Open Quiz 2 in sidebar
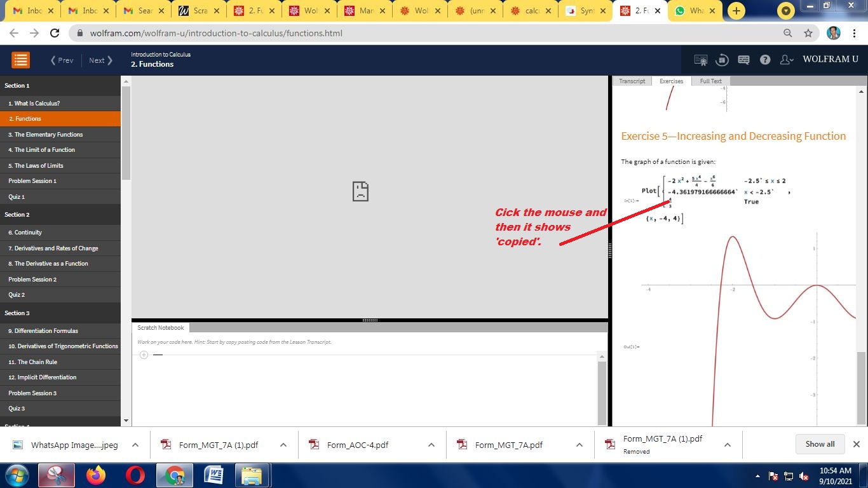868x488 pixels. 60,295
